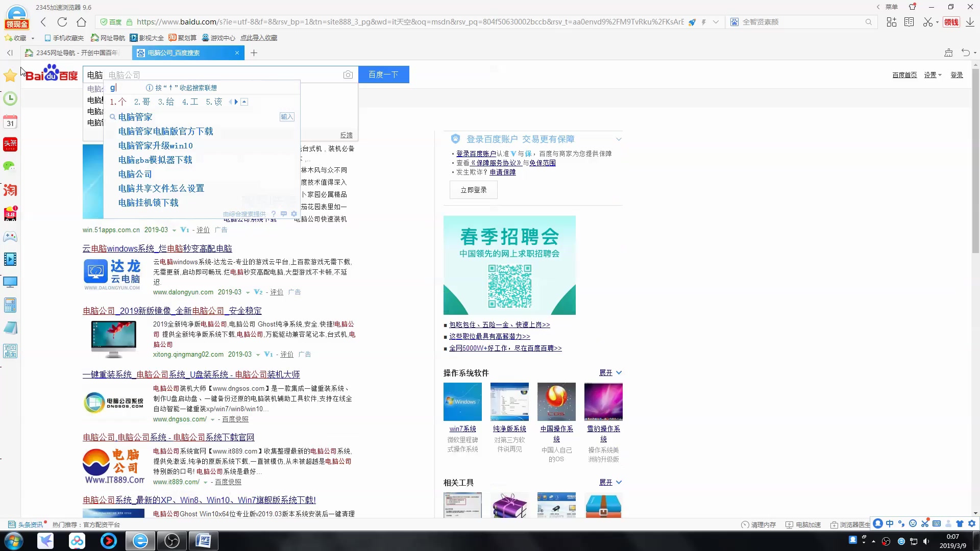Viewport: 980px width, 551px height.
Task: Click the 立即登录 button
Action: (473, 190)
